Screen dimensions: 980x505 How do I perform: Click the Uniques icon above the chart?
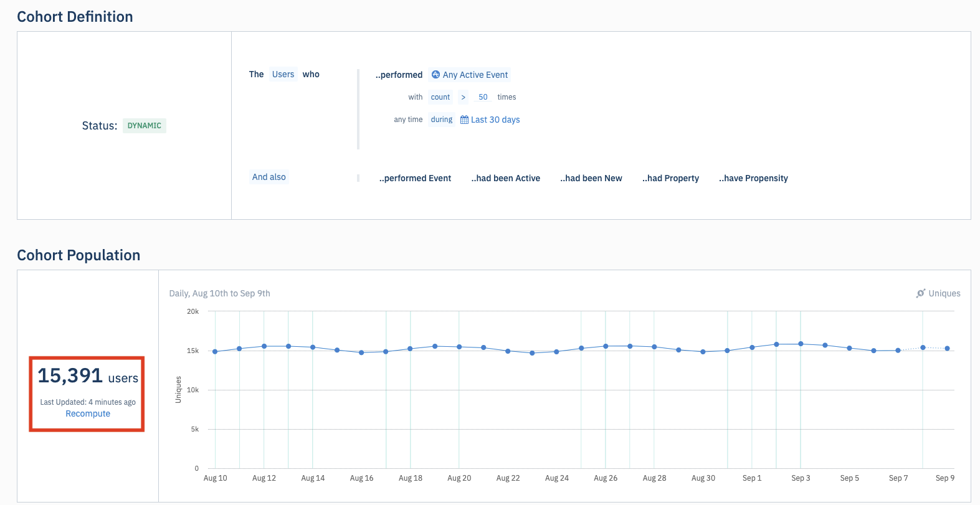tap(921, 293)
